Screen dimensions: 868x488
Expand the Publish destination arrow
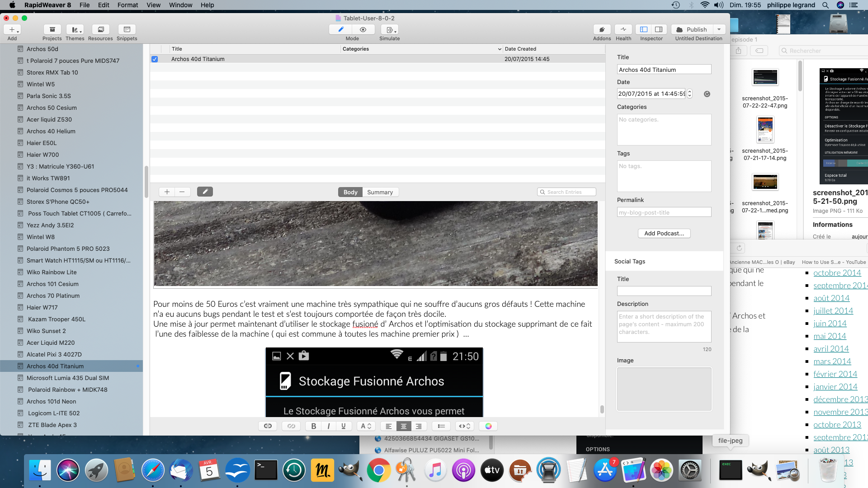click(x=719, y=29)
